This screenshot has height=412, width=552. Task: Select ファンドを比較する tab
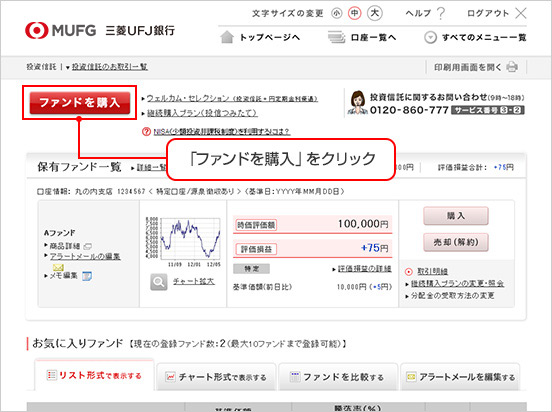(338, 377)
